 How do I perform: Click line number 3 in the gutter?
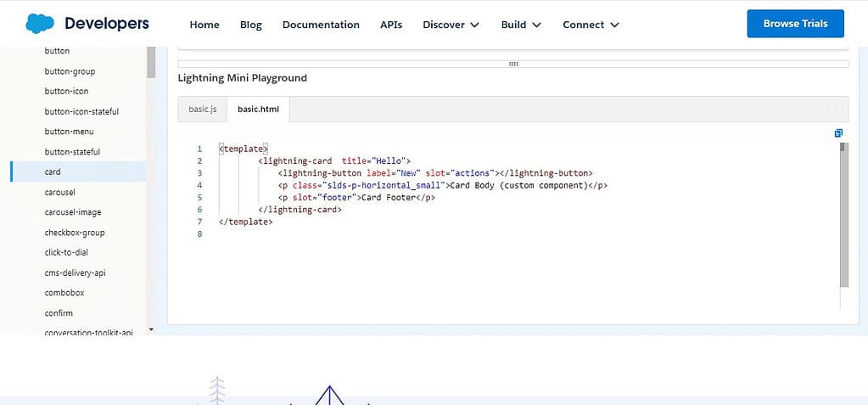199,173
